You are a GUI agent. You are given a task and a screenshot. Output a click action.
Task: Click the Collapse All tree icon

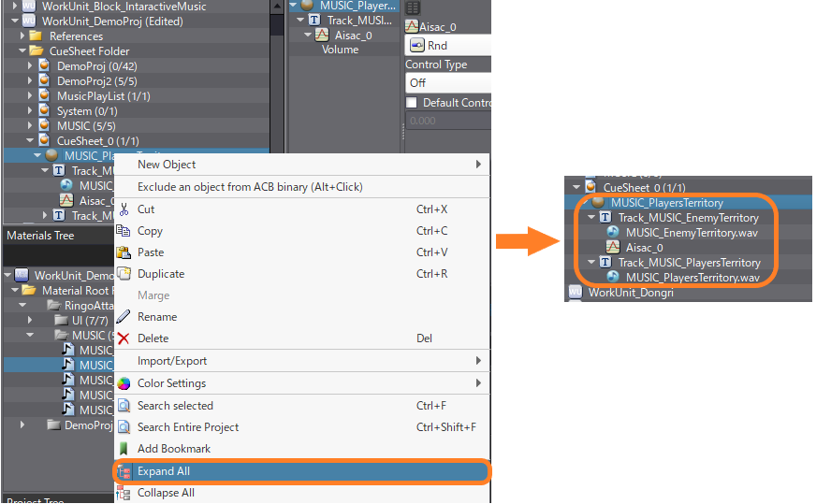pos(124,493)
